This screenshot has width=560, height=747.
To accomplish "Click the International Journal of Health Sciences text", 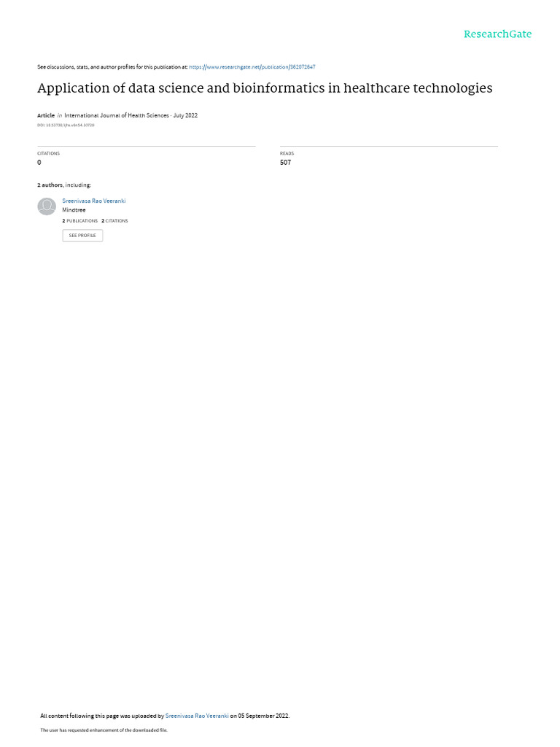I will (x=117, y=115).
